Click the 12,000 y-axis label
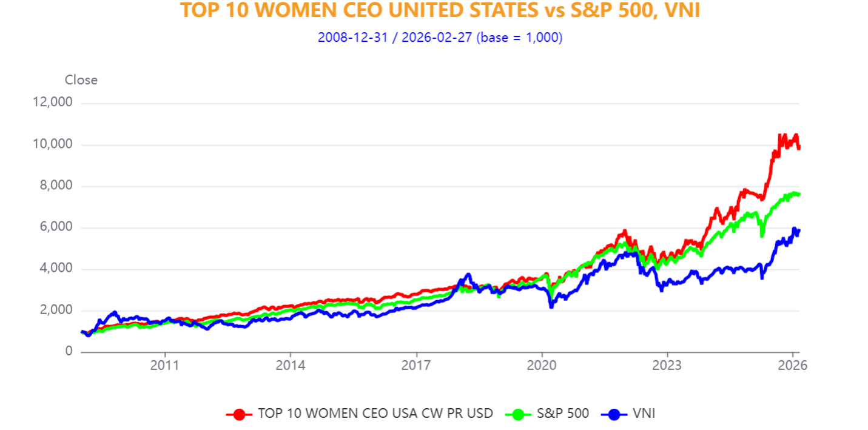 coord(52,102)
